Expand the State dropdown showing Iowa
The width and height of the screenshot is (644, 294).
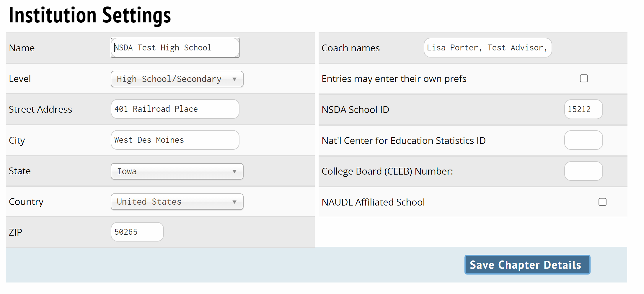click(177, 171)
